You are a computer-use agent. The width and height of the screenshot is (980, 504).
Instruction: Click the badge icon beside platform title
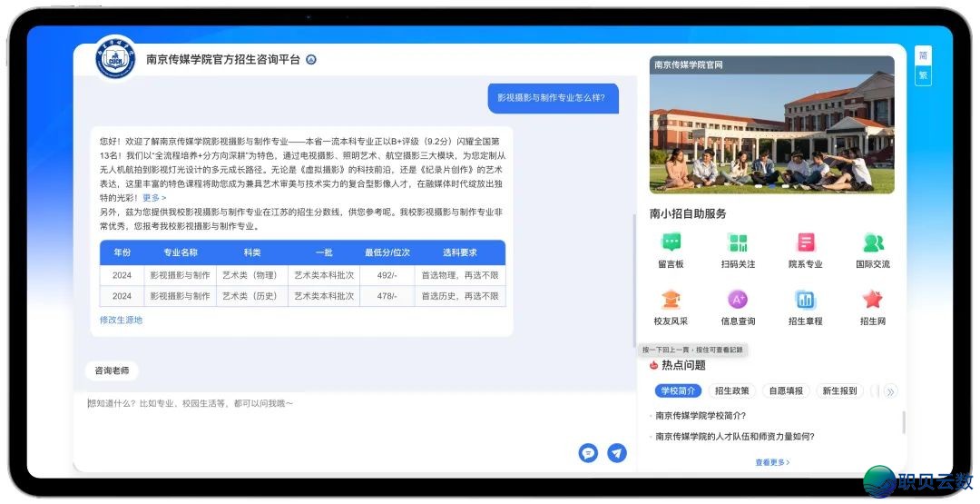(311, 60)
